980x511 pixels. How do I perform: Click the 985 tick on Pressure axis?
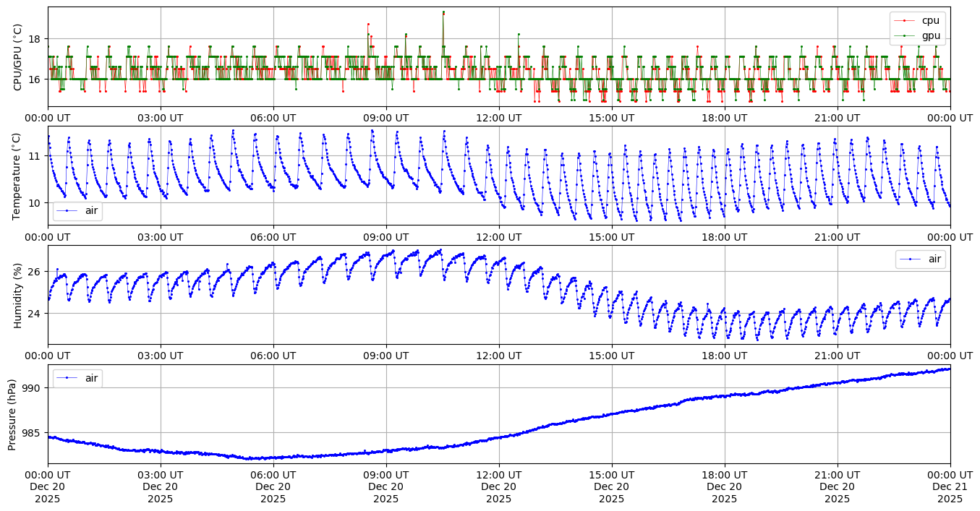tap(32, 433)
